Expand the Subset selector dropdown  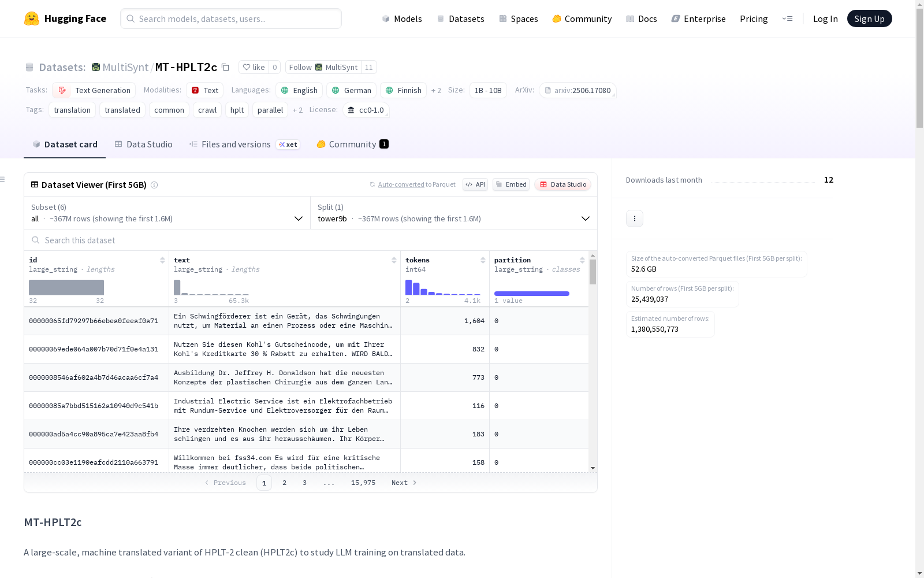(x=167, y=213)
